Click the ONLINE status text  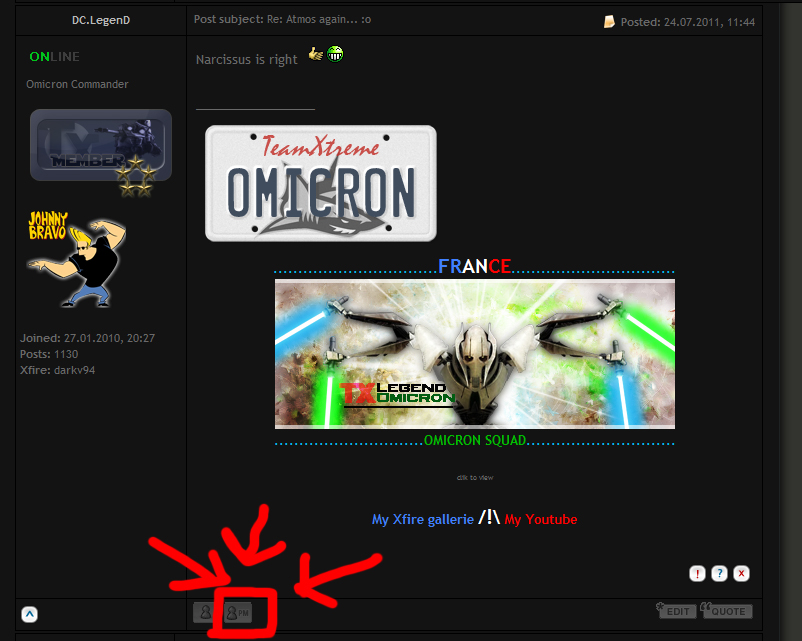click(54, 57)
